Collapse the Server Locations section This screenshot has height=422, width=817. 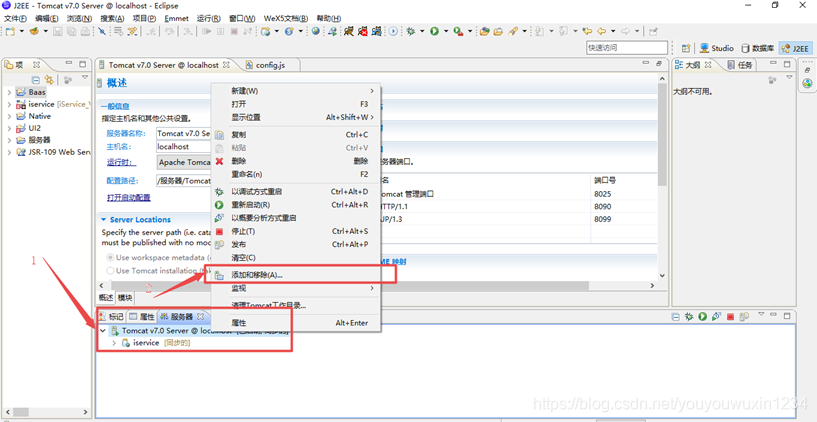pos(104,220)
